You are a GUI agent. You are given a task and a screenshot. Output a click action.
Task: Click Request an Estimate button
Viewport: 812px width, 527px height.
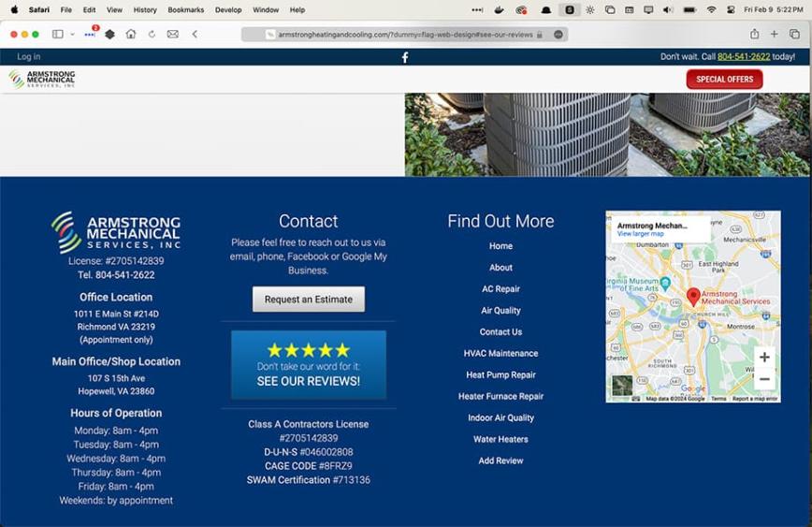click(309, 299)
